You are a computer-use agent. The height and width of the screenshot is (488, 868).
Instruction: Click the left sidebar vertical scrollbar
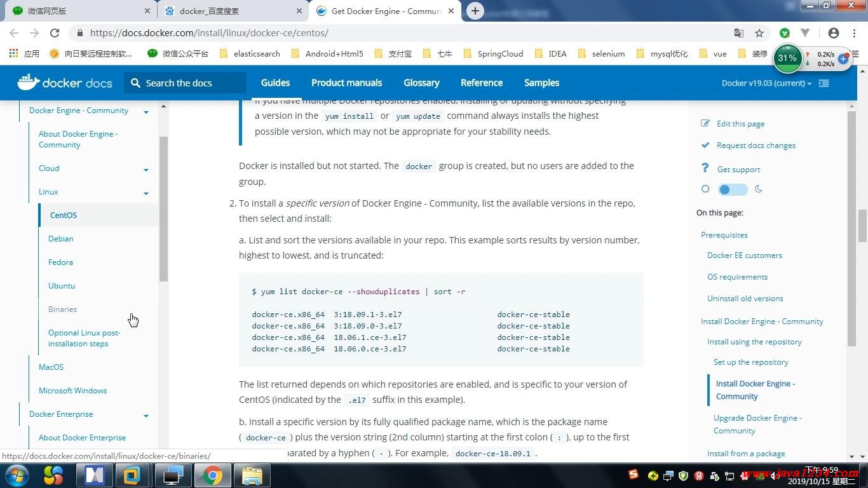pyautogui.click(x=163, y=210)
